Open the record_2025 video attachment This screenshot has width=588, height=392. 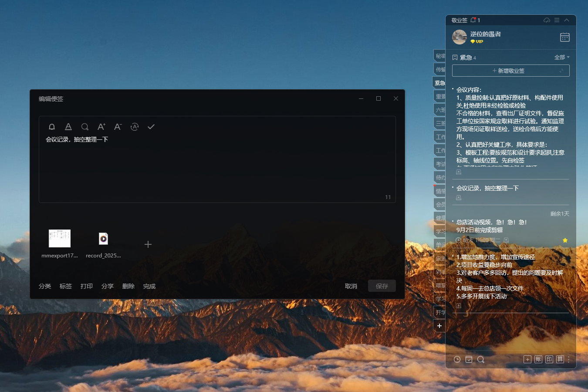tap(103, 238)
